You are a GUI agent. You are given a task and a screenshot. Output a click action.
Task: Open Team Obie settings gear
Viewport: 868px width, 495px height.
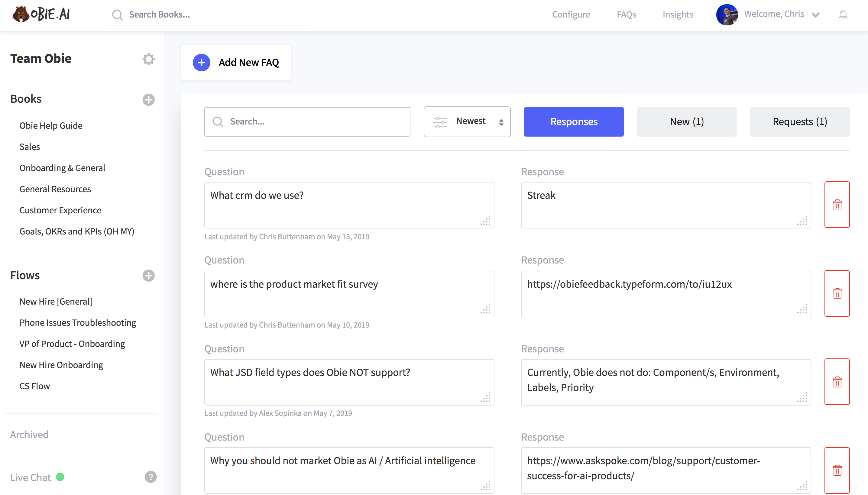[x=149, y=59]
